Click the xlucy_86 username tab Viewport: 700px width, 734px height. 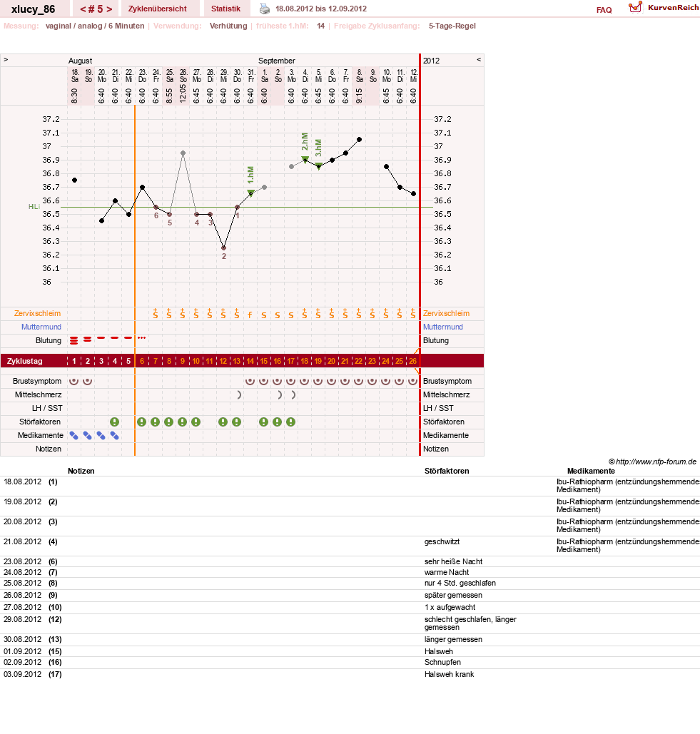tap(34, 9)
